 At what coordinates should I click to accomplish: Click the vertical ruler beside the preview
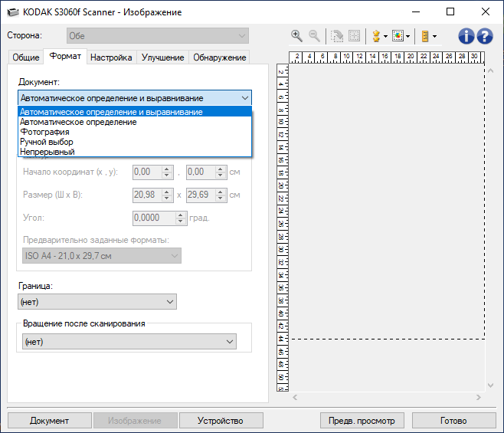[x=283, y=228]
